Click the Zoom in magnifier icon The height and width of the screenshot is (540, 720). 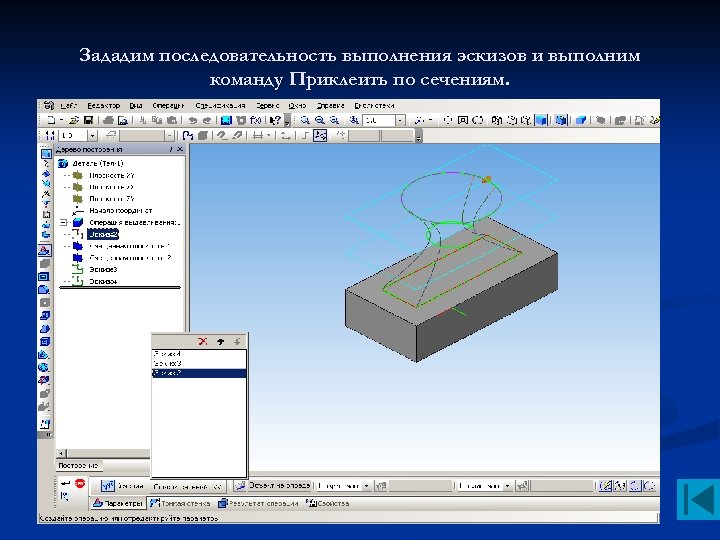[x=305, y=120]
